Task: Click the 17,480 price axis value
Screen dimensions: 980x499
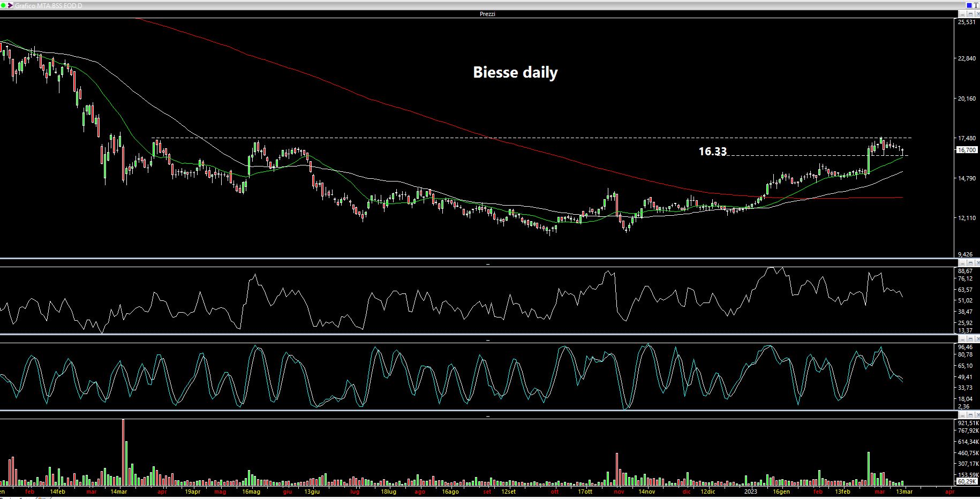Action: pos(967,138)
